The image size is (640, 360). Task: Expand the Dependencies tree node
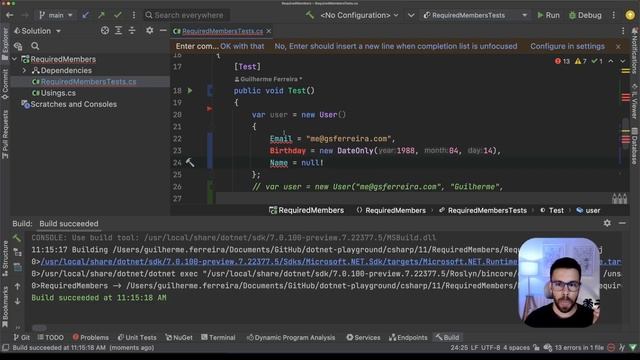pyautogui.click(x=24, y=70)
